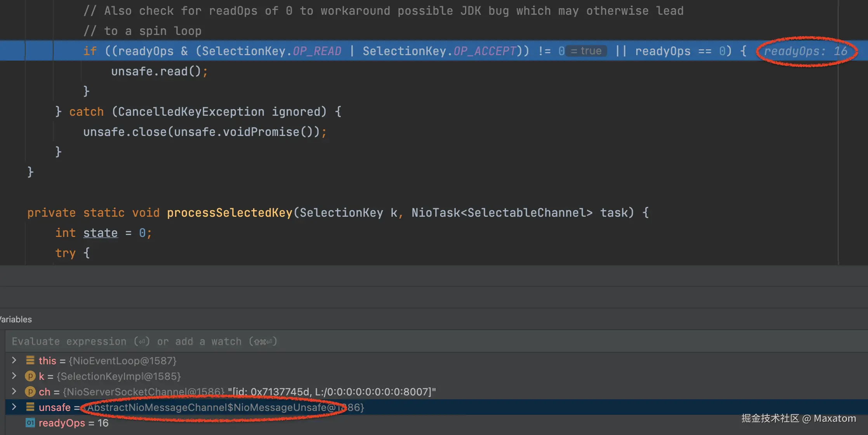
Task: Click the parameter icon beside variable k
Action: tap(30, 376)
